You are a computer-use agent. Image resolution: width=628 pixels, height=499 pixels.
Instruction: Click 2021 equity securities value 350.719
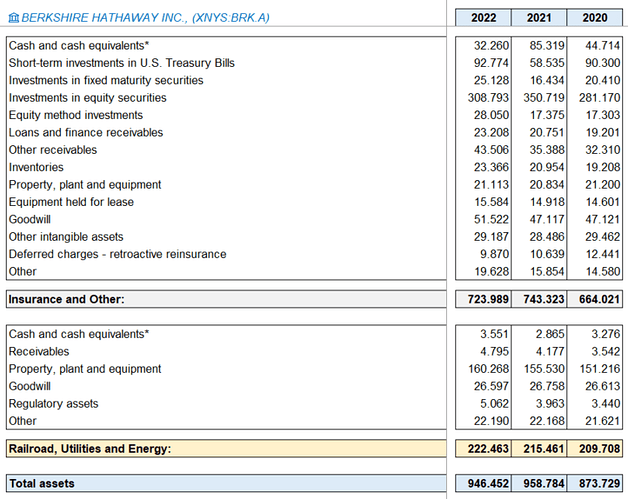tap(544, 98)
